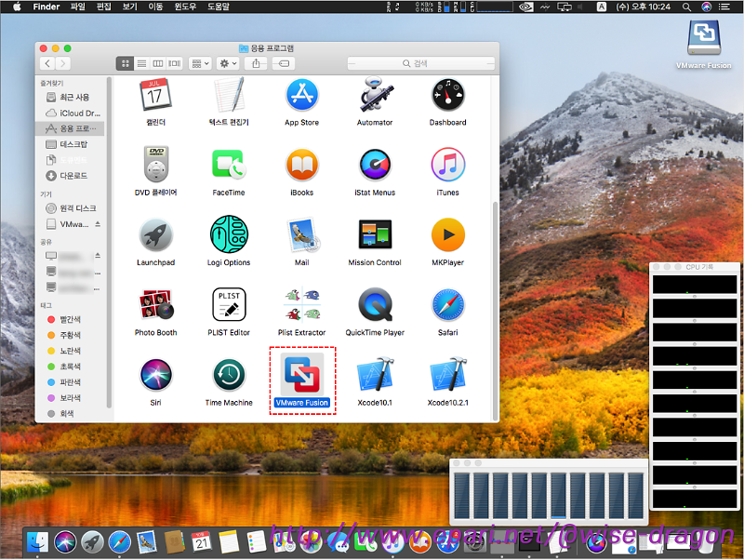
Task: Eject the VMware volume in sidebar
Action: coord(98,224)
